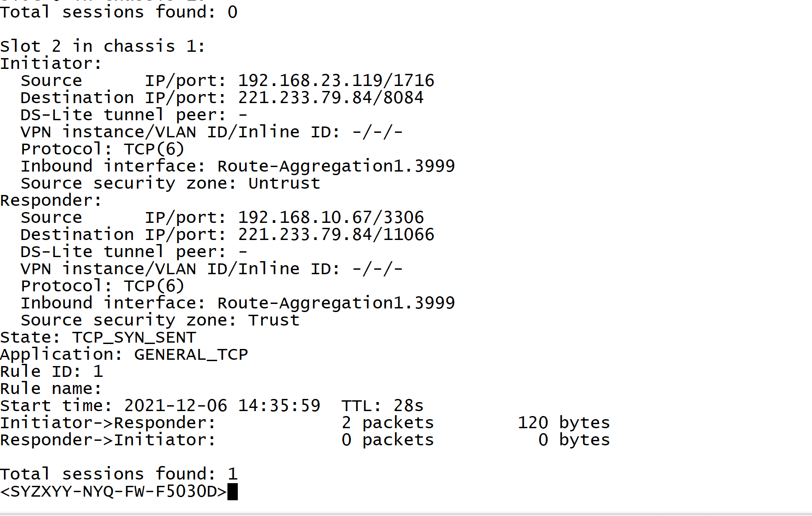The image size is (812, 516).
Task: Click the SYZXYY-NYQ-FW-F5030D prompt hostname
Action: coord(113,492)
